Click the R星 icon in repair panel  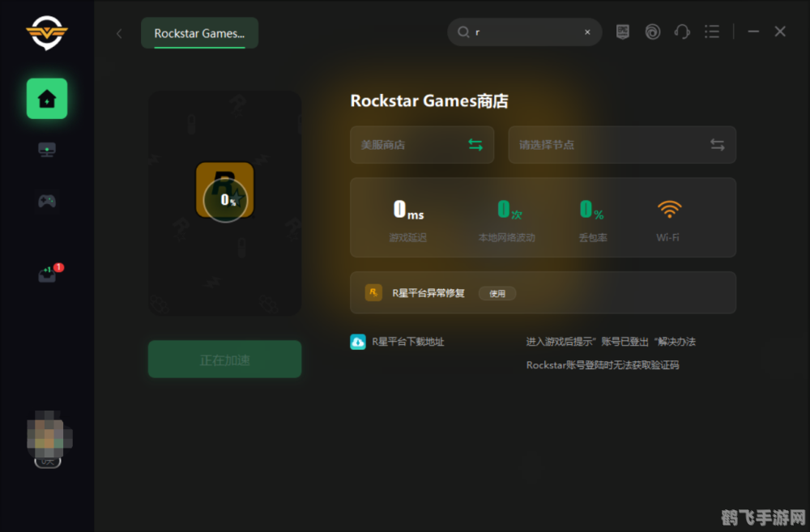(373, 293)
